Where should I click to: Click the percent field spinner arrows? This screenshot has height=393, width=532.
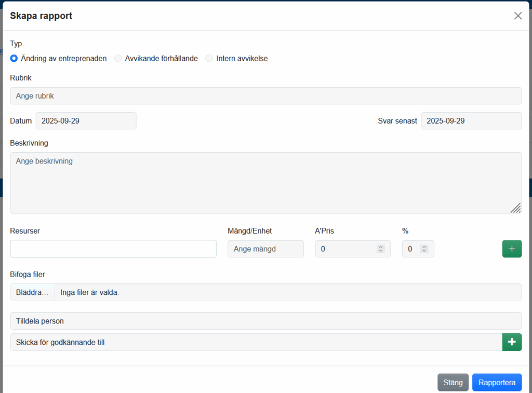coord(424,249)
